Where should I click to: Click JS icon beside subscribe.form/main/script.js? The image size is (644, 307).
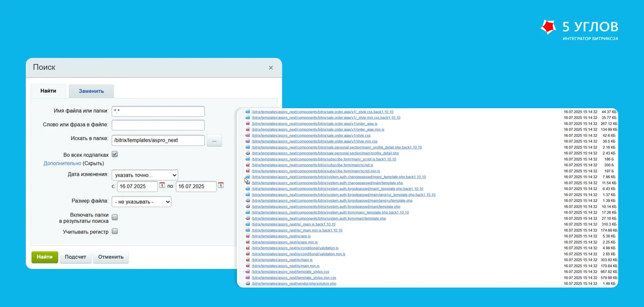point(247,165)
